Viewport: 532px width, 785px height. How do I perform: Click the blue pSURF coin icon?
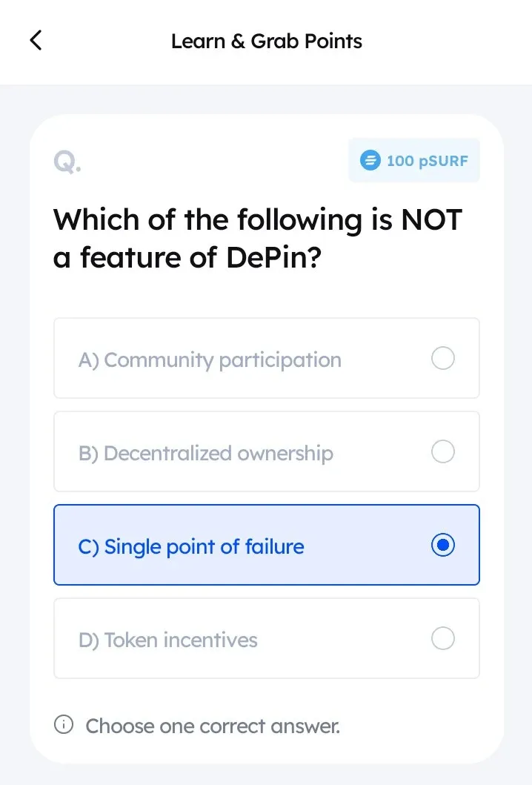pyautogui.click(x=370, y=160)
